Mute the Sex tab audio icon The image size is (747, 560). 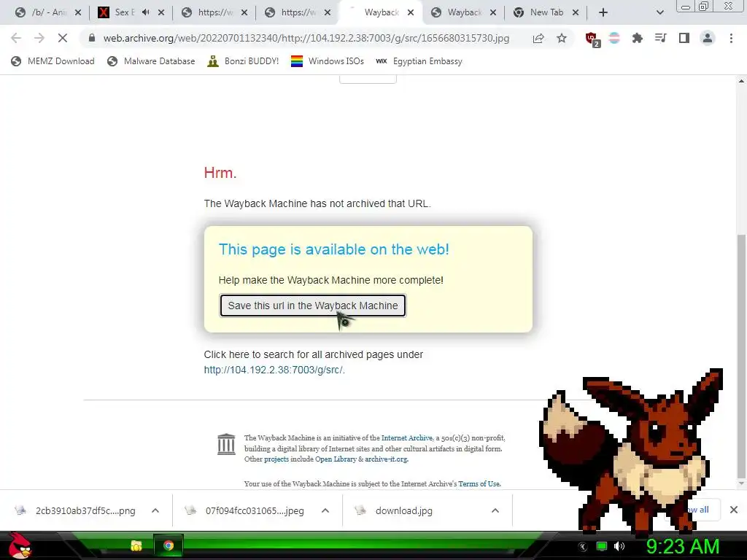[x=146, y=12]
